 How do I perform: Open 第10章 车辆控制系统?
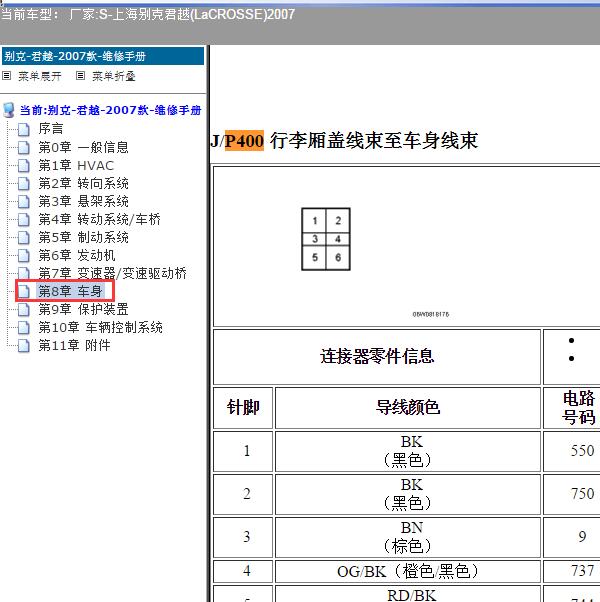[x=100, y=327]
